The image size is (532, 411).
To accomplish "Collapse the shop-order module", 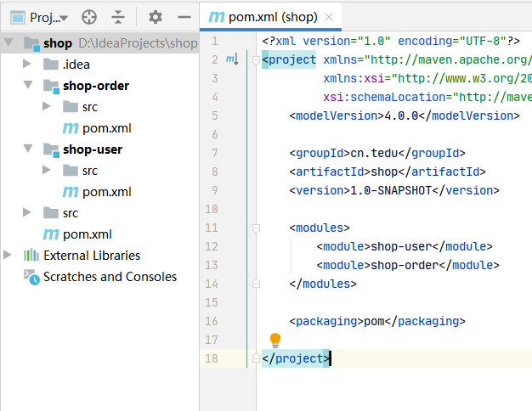I will (x=28, y=85).
